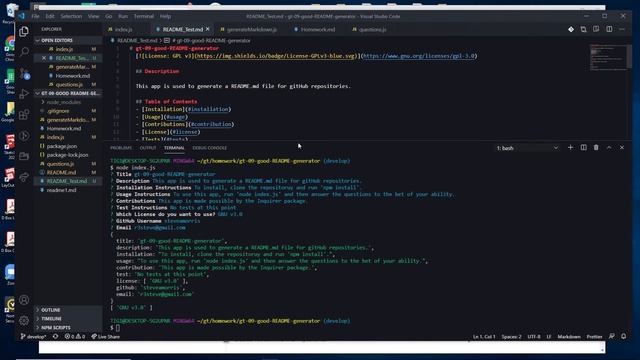Click the breadcrumb heading gt-09-good-README-generator
The height and width of the screenshot is (360, 640).
coord(211,41)
